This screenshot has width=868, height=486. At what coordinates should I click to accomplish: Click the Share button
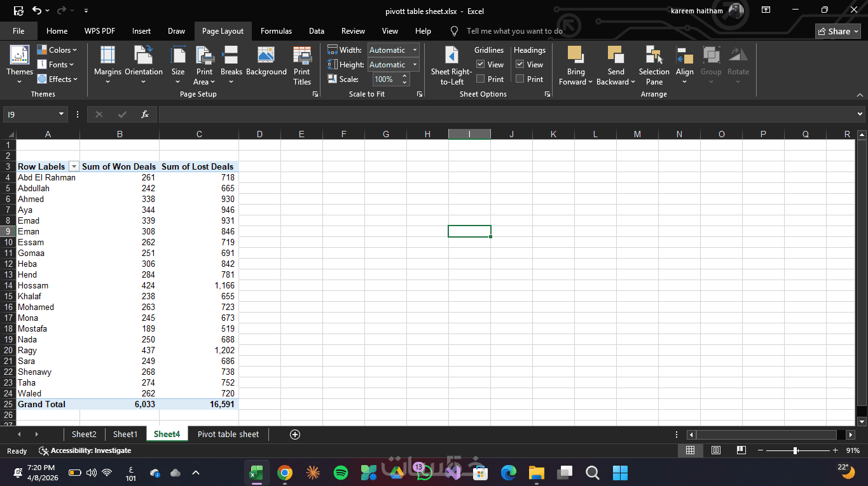pos(838,31)
